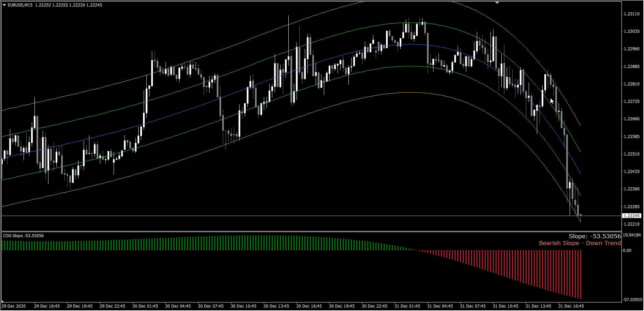Click price scale value 1.22210

pyautogui.click(x=632, y=224)
